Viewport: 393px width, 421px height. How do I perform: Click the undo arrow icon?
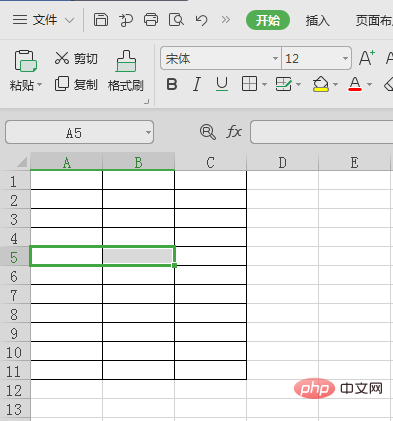[202, 20]
